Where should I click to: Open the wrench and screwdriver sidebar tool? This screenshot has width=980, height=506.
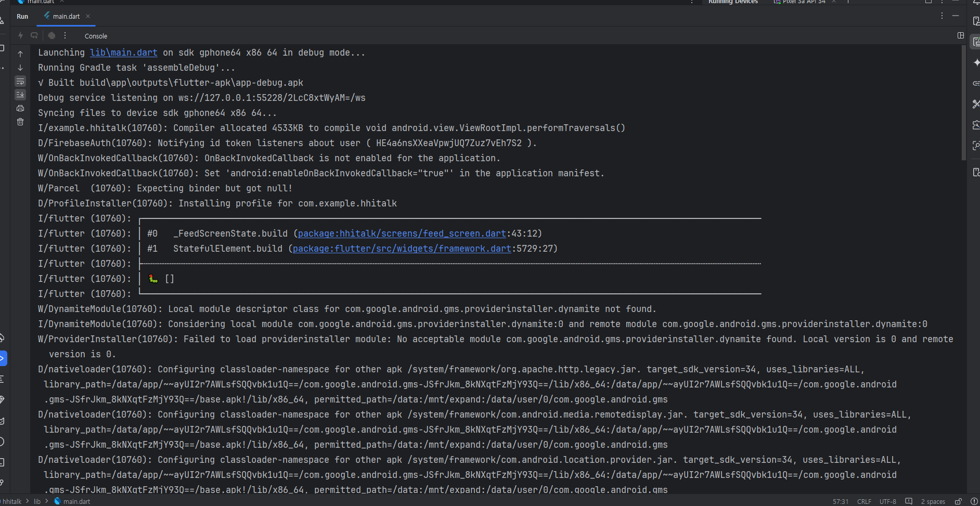coord(976,104)
